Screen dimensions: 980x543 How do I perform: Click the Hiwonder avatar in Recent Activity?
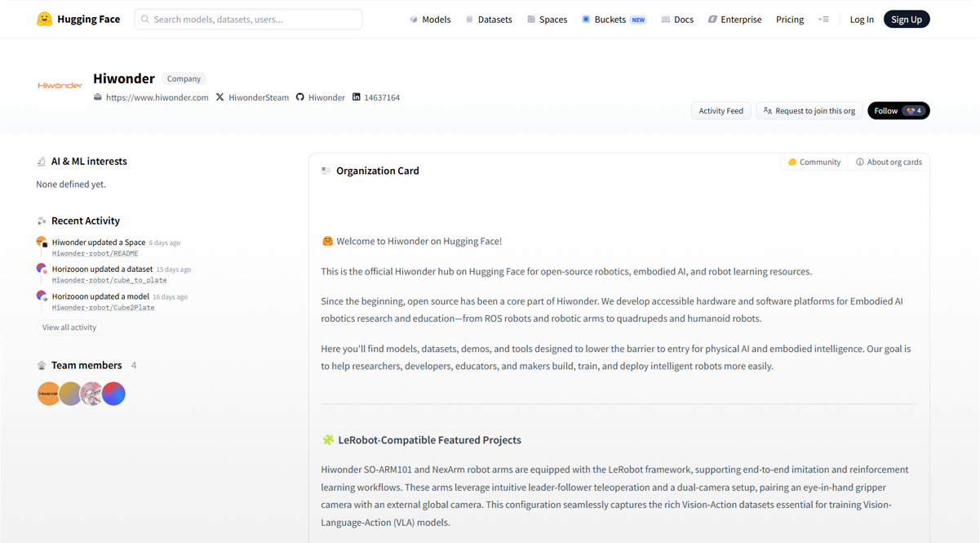(42, 243)
